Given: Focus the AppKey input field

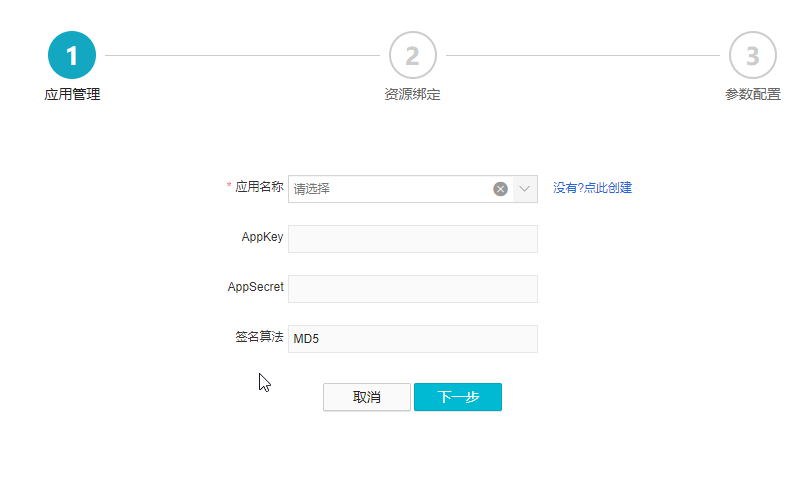Looking at the screenshot, I should (413, 239).
